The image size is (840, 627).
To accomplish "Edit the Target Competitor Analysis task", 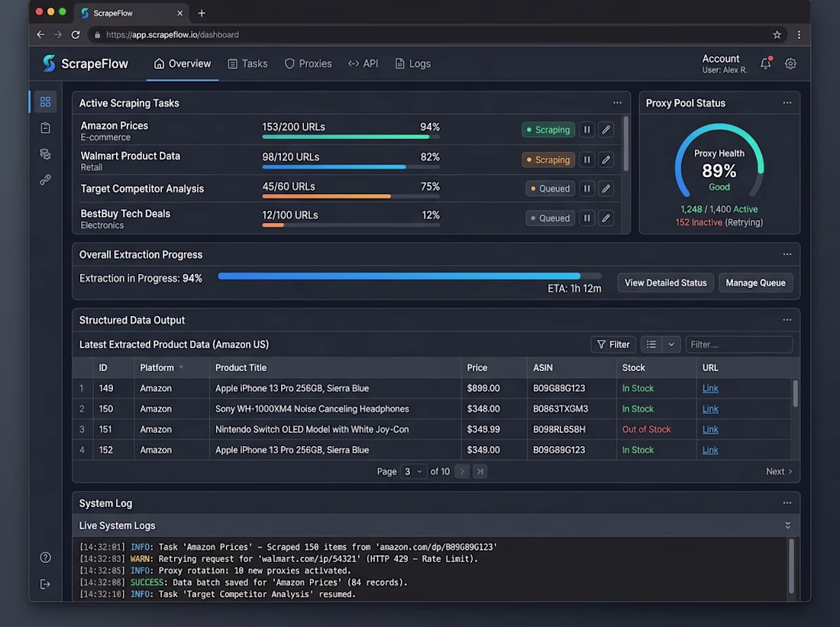I will pyautogui.click(x=606, y=189).
